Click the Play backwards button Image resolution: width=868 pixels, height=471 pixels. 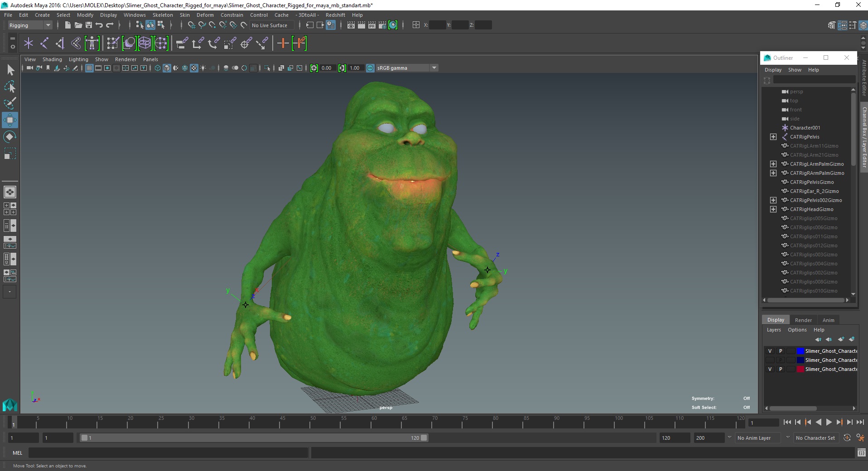pyautogui.click(x=818, y=422)
